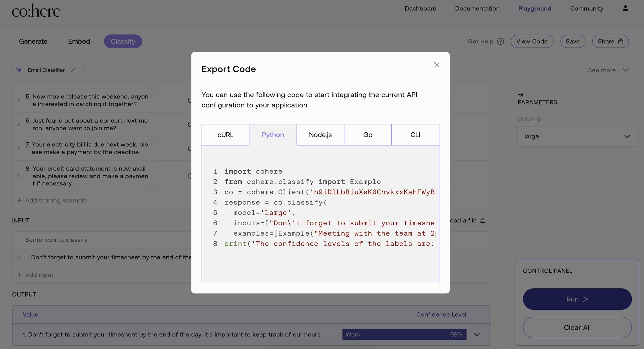Close the Export Code dialog
The width and height of the screenshot is (644, 349).
(x=436, y=65)
